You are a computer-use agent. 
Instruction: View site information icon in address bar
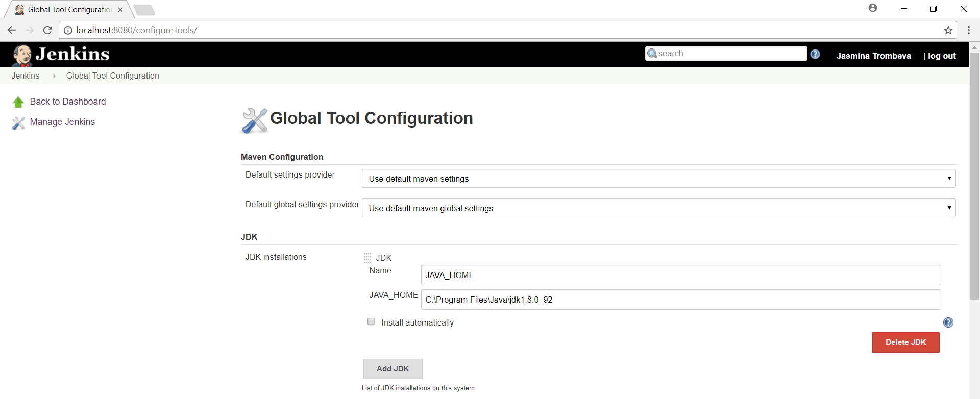[68, 30]
